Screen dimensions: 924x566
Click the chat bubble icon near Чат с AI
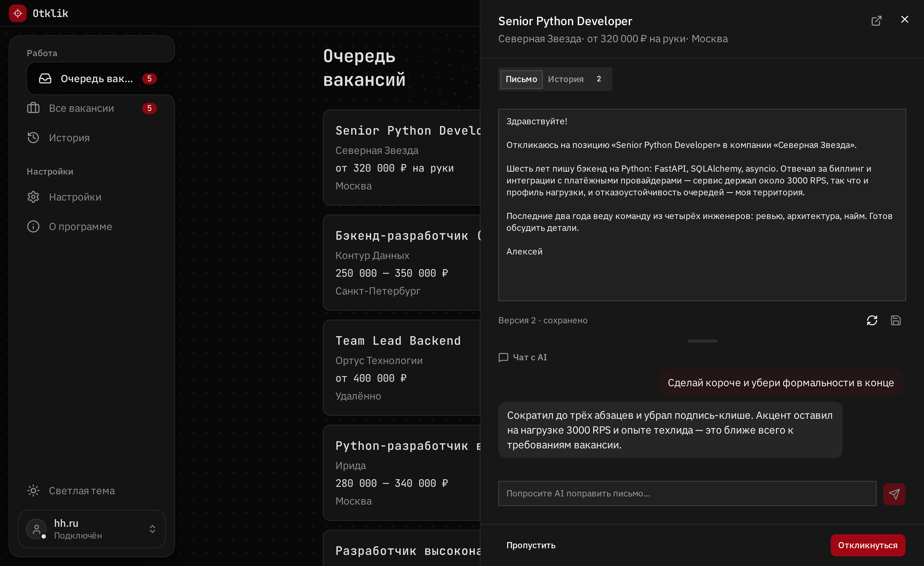coord(503,358)
